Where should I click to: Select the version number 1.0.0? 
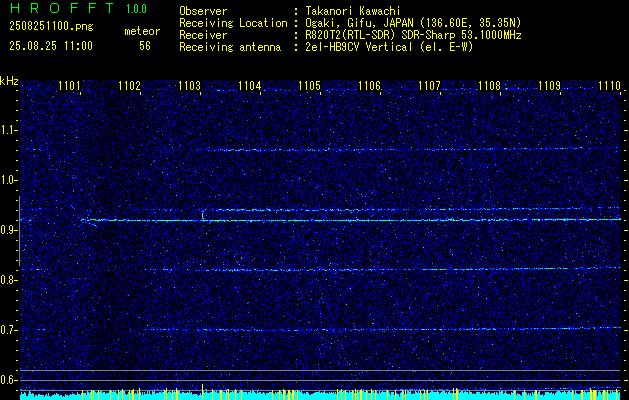pyautogui.click(x=136, y=9)
